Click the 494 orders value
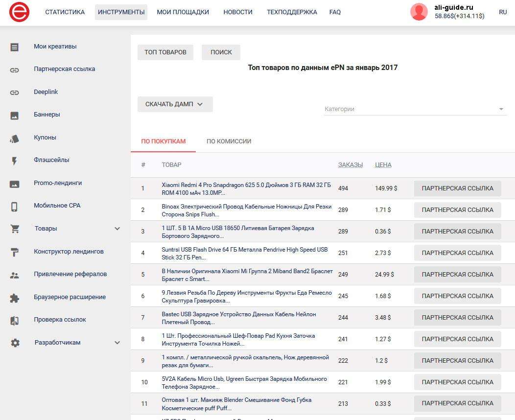Image resolution: width=515 pixels, height=420 pixels. (343, 188)
